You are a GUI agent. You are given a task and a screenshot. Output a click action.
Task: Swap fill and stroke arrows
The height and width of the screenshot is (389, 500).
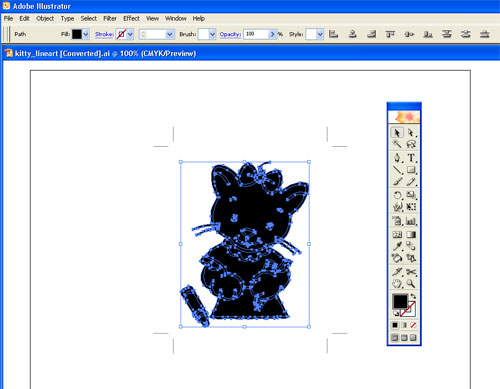point(413,296)
